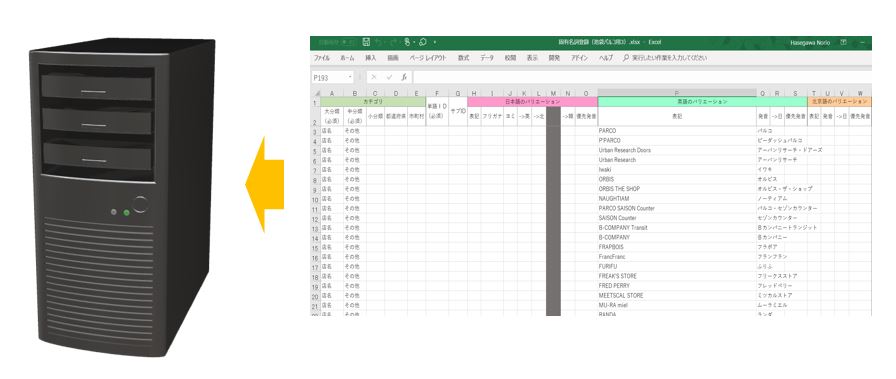
Task: Click the Select All corner triangle
Action: click(x=317, y=93)
